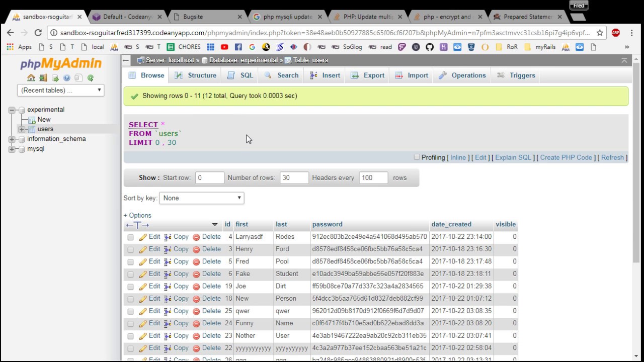Tick the checkbox for Fake Student row

[x=131, y=275]
